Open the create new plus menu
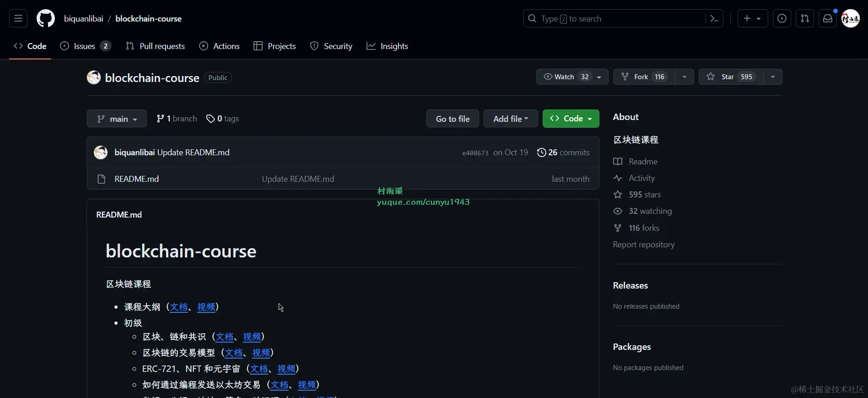The height and width of the screenshot is (398, 868). coord(753,19)
